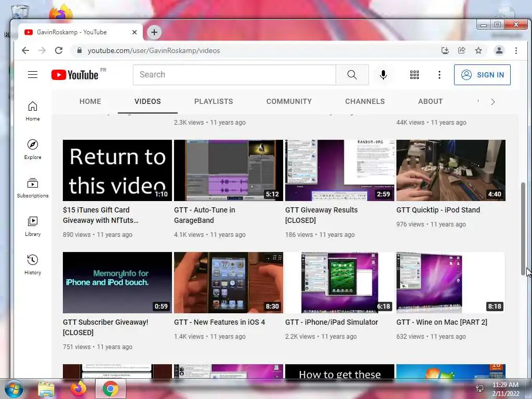Click the browser back arrow
The image size is (532, 399).
[x=25, y=50]
